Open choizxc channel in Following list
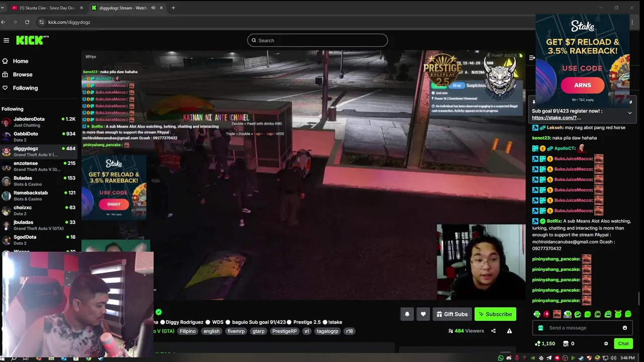This screenshot has height=362, width=644. point(39,210)
